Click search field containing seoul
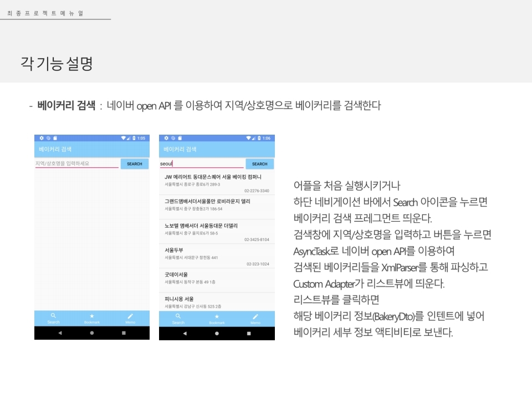Image resolution: width=532 pixels, height=399 pixels. point(202,163)
